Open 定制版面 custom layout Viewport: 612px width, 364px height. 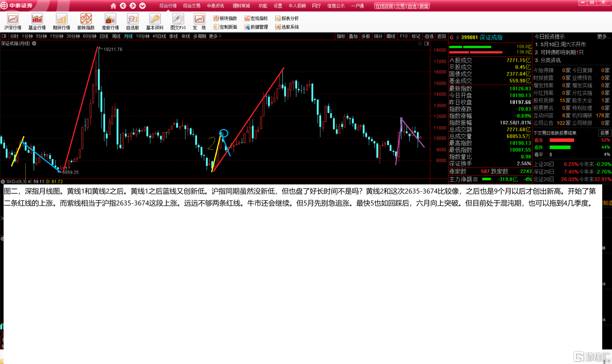coord(225,27)
